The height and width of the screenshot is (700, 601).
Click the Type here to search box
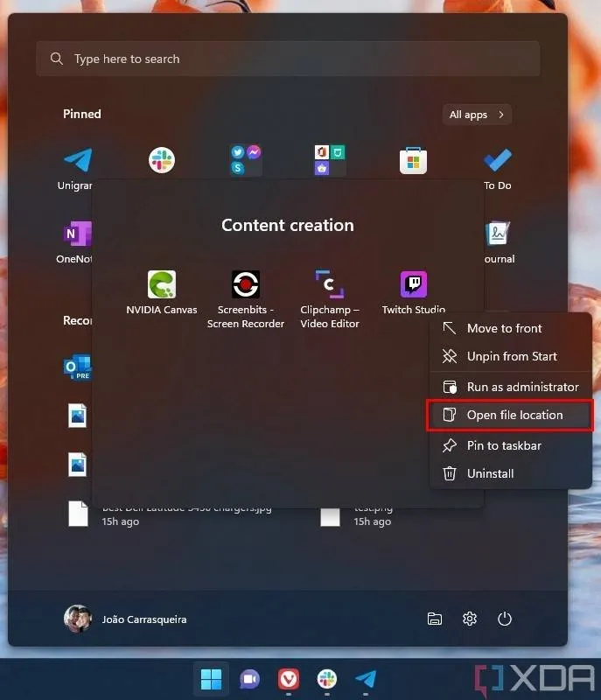288,59
